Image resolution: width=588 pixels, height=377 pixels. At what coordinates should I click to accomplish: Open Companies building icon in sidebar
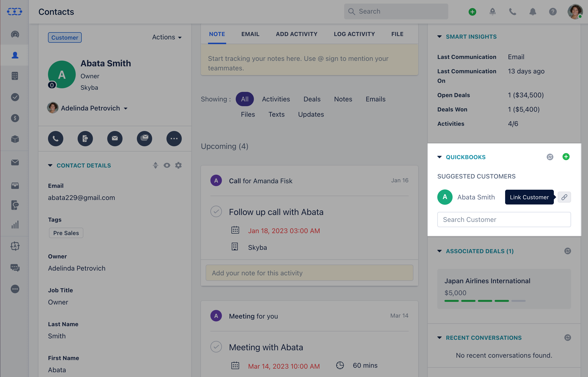click(x=15, y=76)
